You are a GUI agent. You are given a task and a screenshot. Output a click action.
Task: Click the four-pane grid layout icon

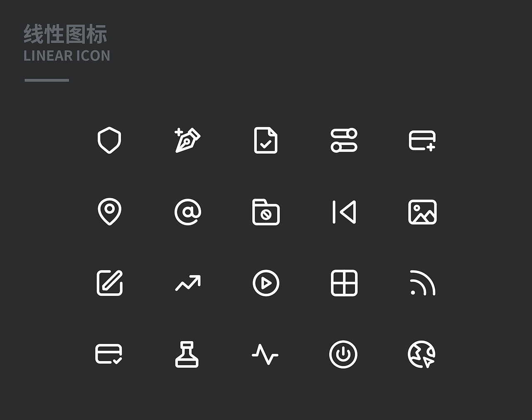click(x=344, y=283)
